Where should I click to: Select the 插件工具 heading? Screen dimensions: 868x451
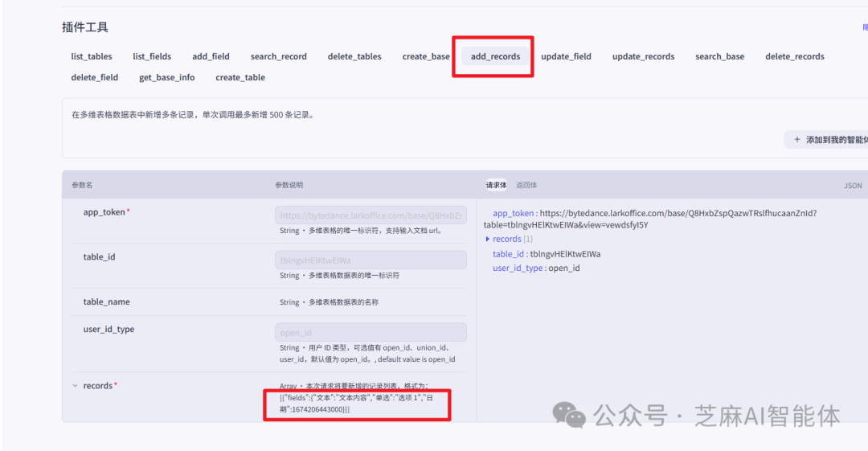pyautogui.click(x=84, y=27)
